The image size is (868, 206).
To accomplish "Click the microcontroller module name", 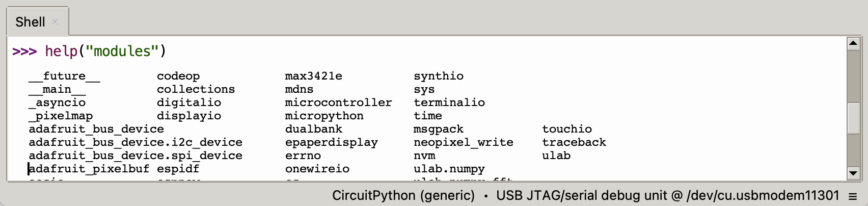I will (338, 102).
